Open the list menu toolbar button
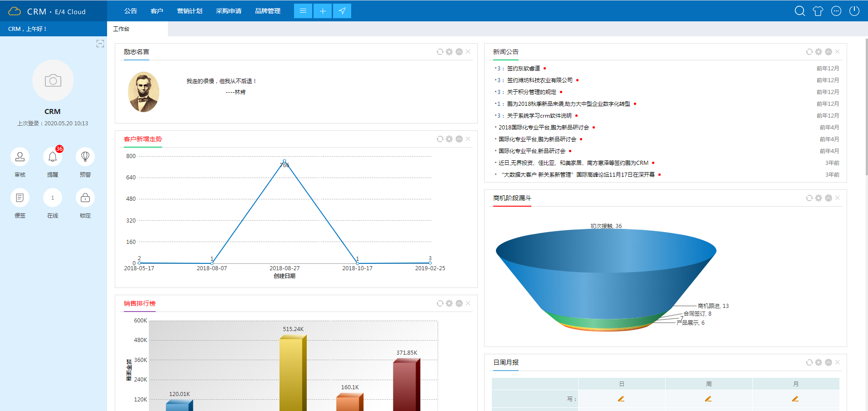This screenshot has width=868, height=411. click(x=303, y=11)
